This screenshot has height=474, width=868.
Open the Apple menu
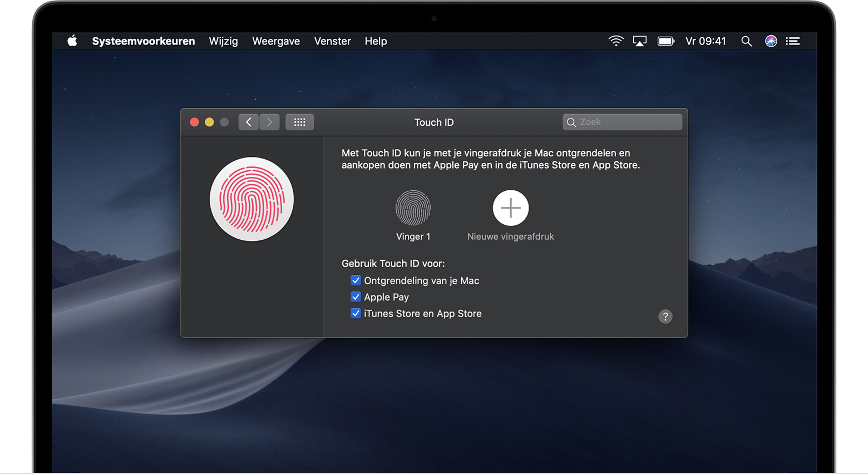pos(71,41)
